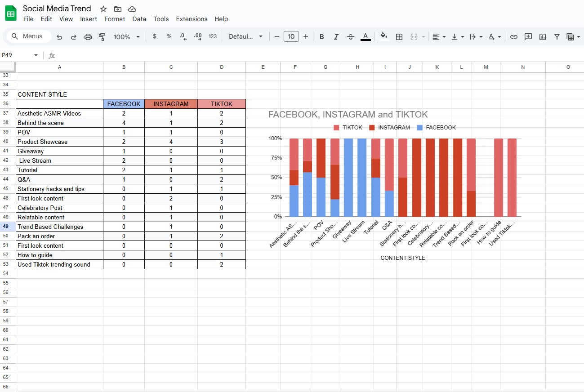This screenshot has width=584, height=392.
Task: Open the Format menu
Action: (115, 19)
